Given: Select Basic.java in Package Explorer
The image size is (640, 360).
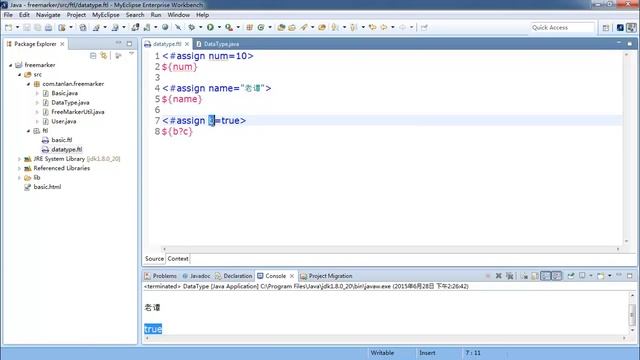Looking at the screenshot, I should click(x=64, y=93).
